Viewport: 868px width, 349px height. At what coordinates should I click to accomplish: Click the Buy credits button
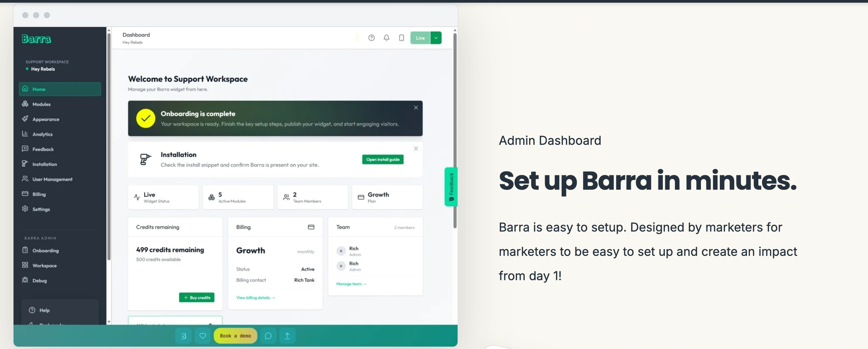(197, 297)
